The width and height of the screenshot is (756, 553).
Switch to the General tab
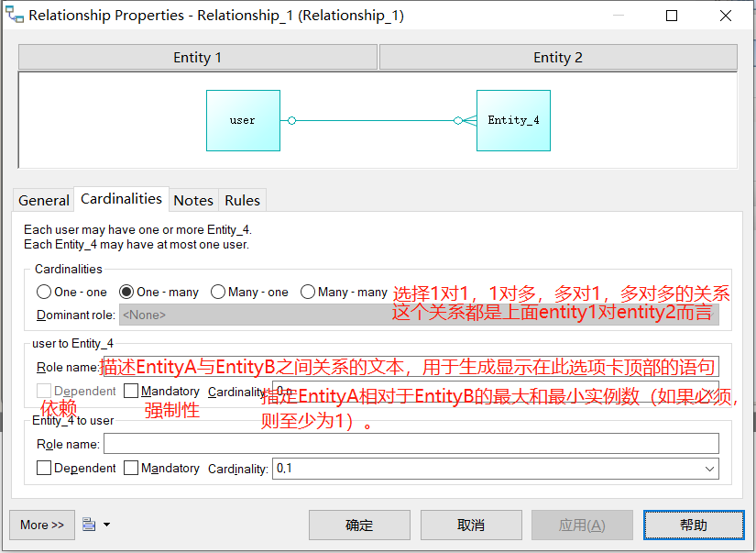coord(43,200)
